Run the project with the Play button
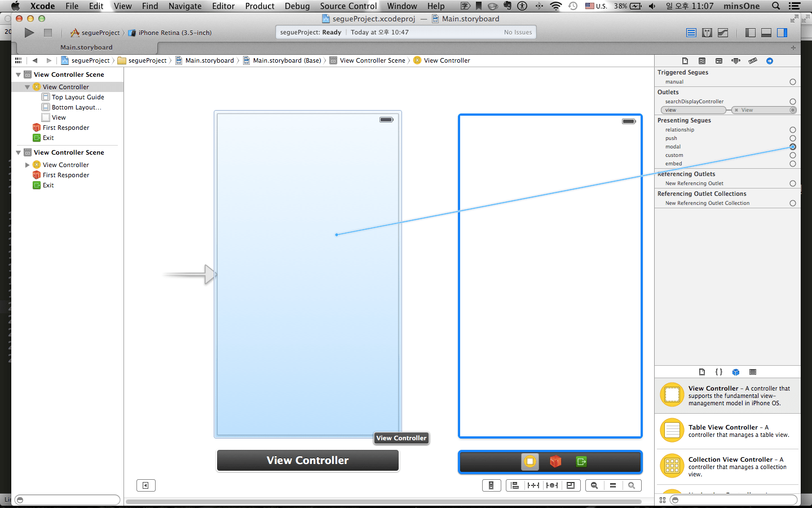The height and width of the screenshot is (508, 812). coord(29,33)
